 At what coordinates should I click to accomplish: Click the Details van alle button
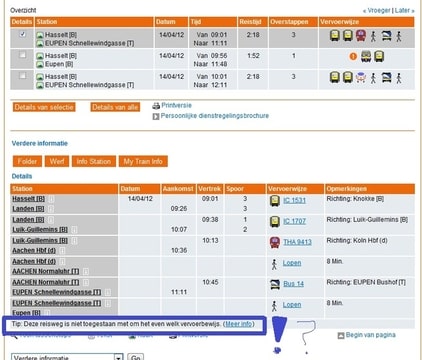pos(115,107)
